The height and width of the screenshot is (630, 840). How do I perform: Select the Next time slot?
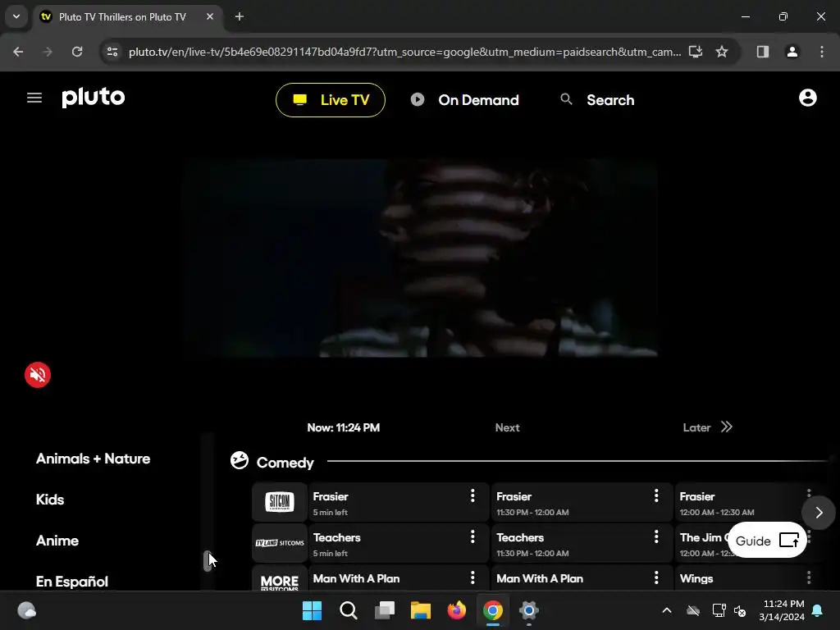point(507,427)
